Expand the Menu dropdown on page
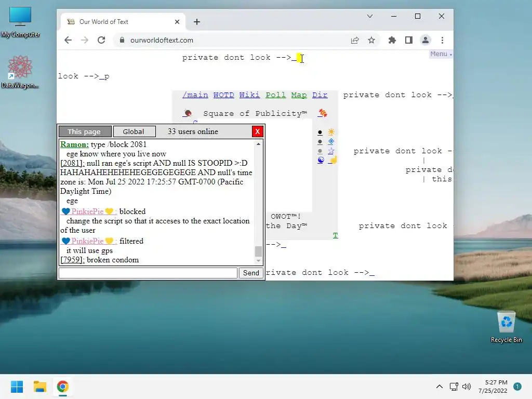Image resolution: width=532 pixels, height=399 pixels. [441, 54]
